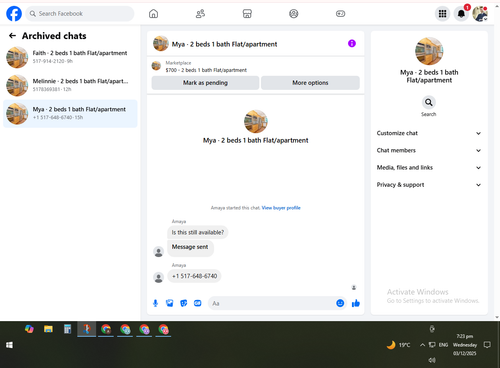500x368 pixels.
Task: Click the $700 listing title text
Action: coord(206,70)
